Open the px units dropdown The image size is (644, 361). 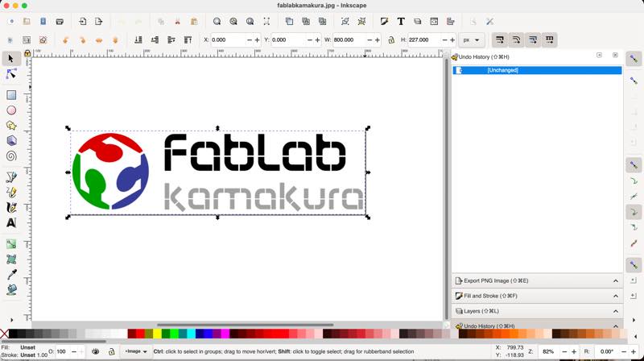coord(471,39)
